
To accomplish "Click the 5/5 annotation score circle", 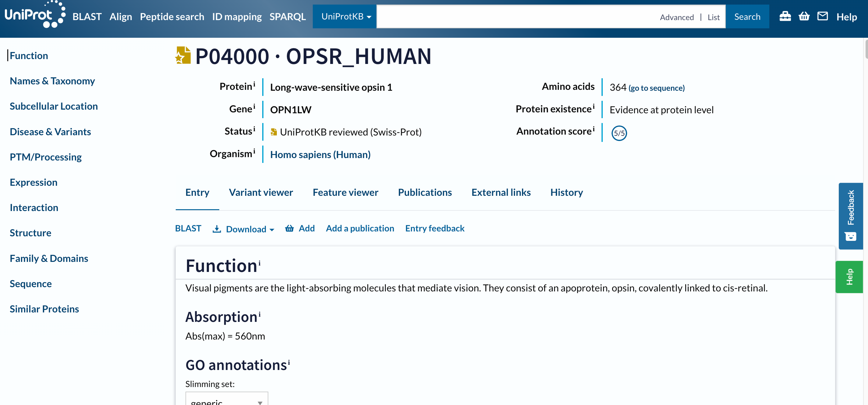I will [x=619, y=133].
